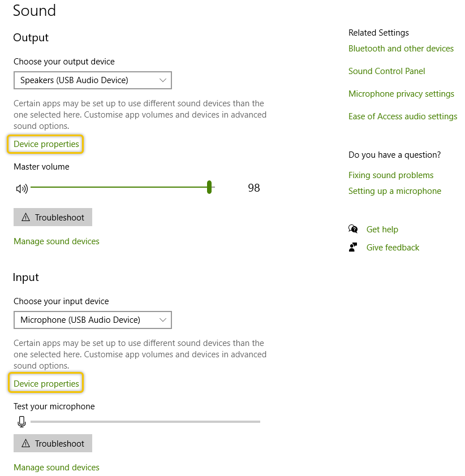The height and width of the screenshot is (476, 465).
Task: Click the microphone icon under Test your microphone
Action: point(21,421)
